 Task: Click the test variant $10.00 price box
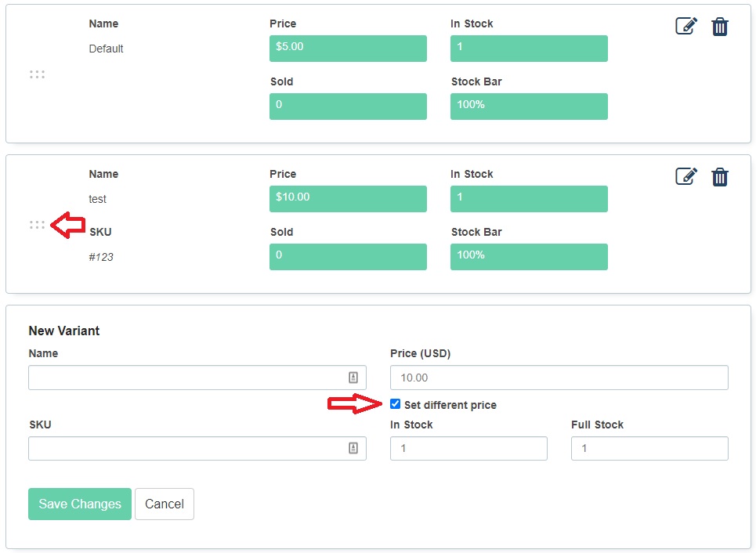(348, 199)
